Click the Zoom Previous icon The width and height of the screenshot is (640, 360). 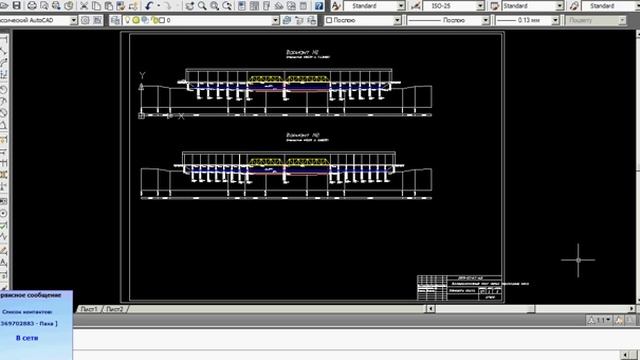227,6
